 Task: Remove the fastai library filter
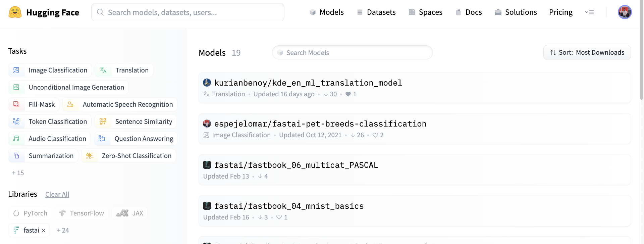click(x=44, y=231)
